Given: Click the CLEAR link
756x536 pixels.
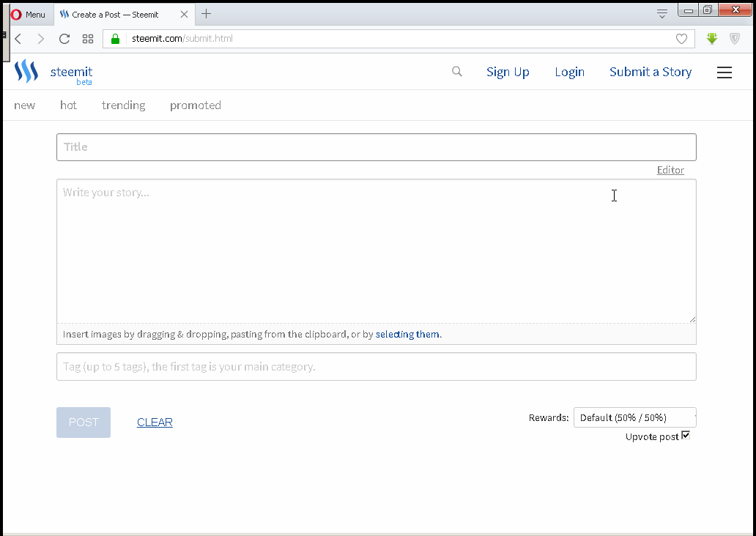Looking at the screenshot, I should pos(155,423).
